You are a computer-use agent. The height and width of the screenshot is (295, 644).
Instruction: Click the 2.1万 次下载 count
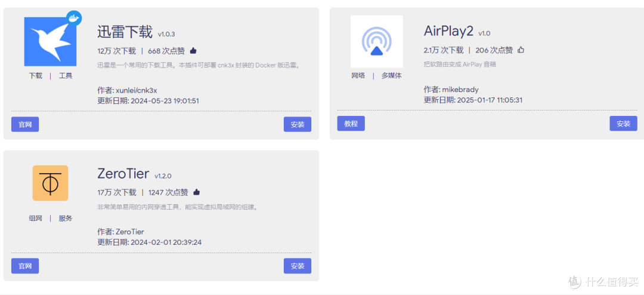tap(444, 50)
